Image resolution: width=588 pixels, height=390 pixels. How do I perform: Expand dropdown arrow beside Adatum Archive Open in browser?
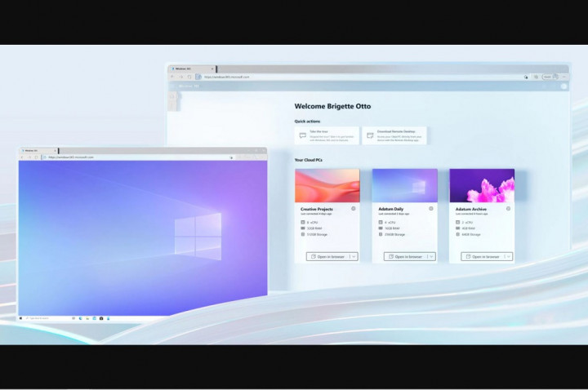click(509, 257)
